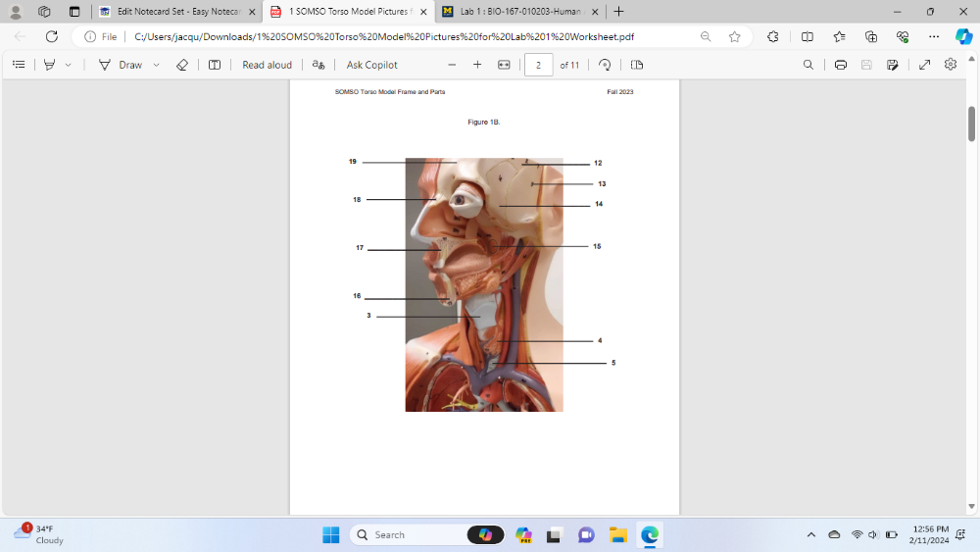Toggle Edge split screen view

808,36
